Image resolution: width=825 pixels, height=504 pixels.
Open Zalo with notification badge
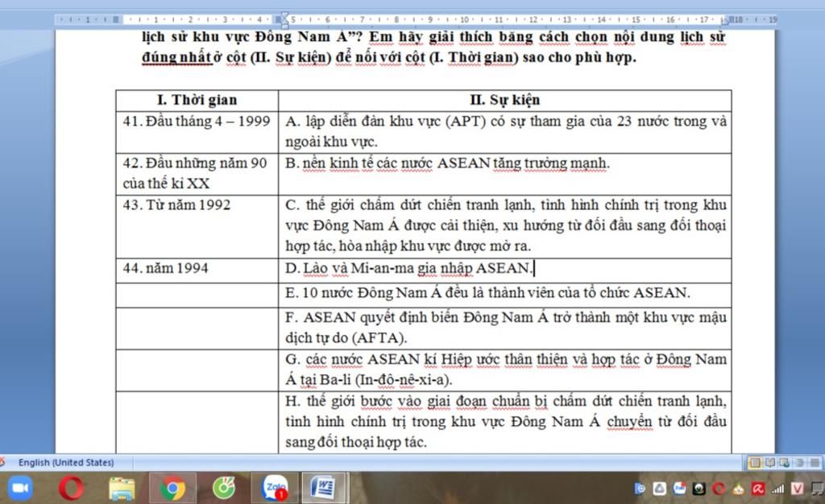[x=276, y=488]
